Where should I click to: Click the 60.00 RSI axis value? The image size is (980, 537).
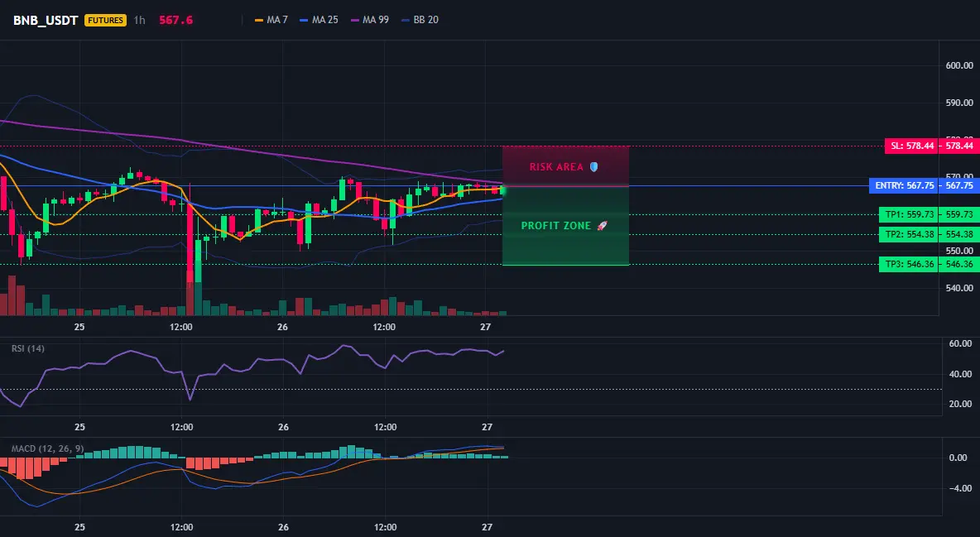click(x=960, y=343)
